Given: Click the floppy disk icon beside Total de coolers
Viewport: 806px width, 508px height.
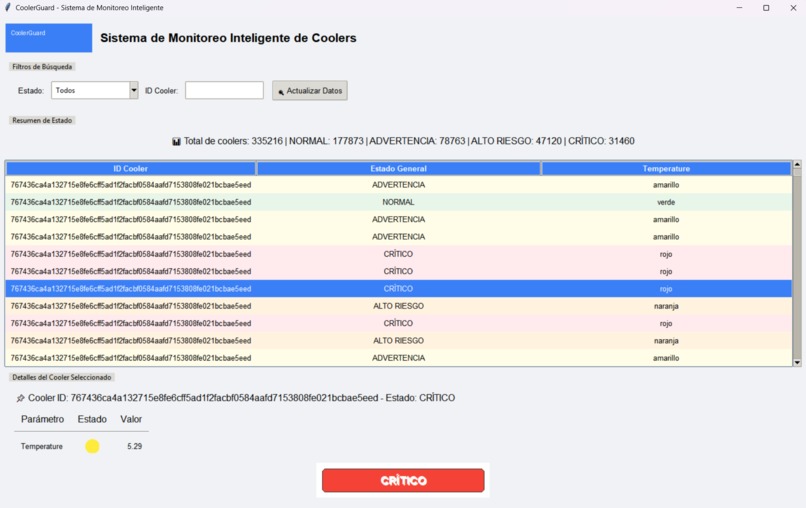Looking at the screenshot, I should pos(176,141).
